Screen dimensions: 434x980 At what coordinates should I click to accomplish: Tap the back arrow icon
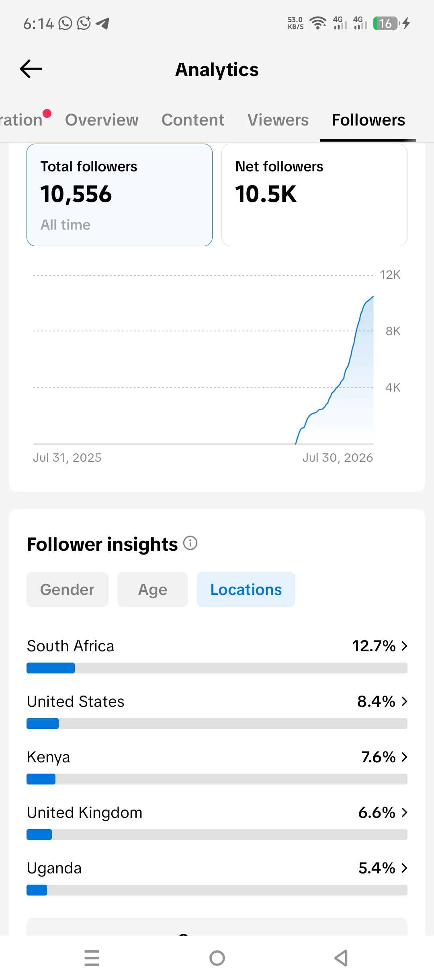[31, 69]
